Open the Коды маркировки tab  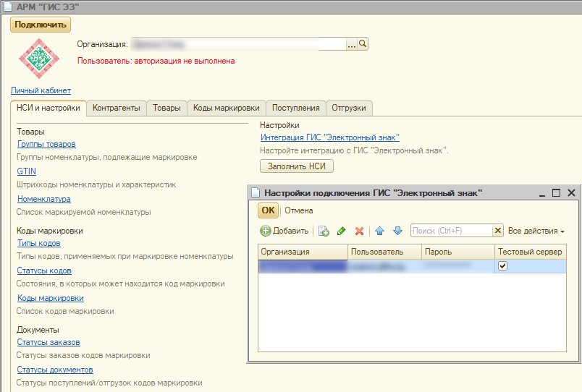226,108
